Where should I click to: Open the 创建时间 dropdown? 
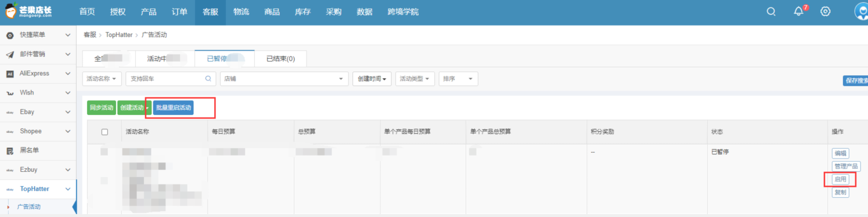pos(372,78)
